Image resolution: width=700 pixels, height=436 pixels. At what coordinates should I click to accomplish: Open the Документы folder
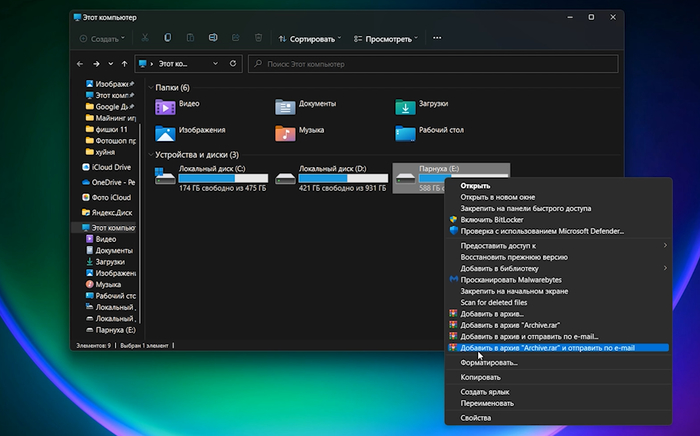[305, 107]
